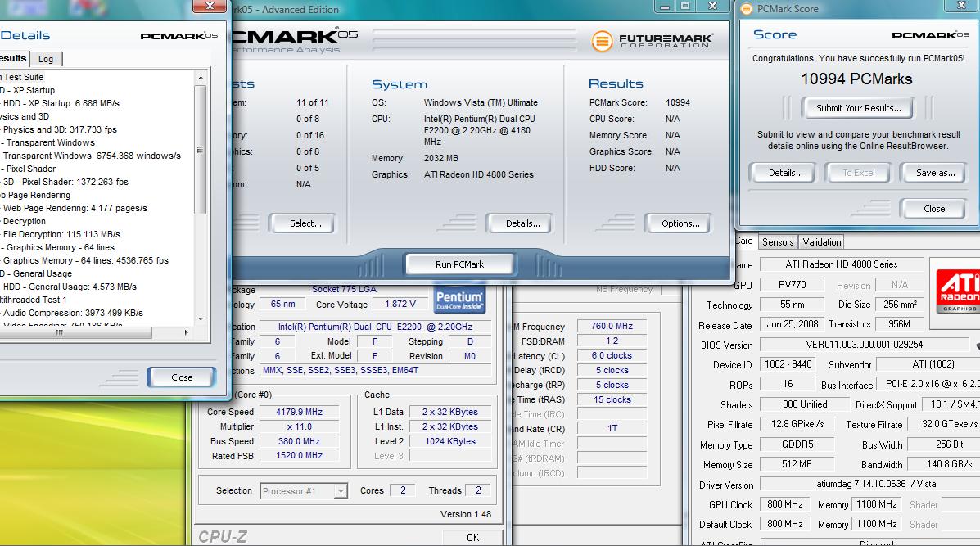Click the CAS Latency 6.0 clocks field
Screen dimensions: 980x546
[612, 355]
